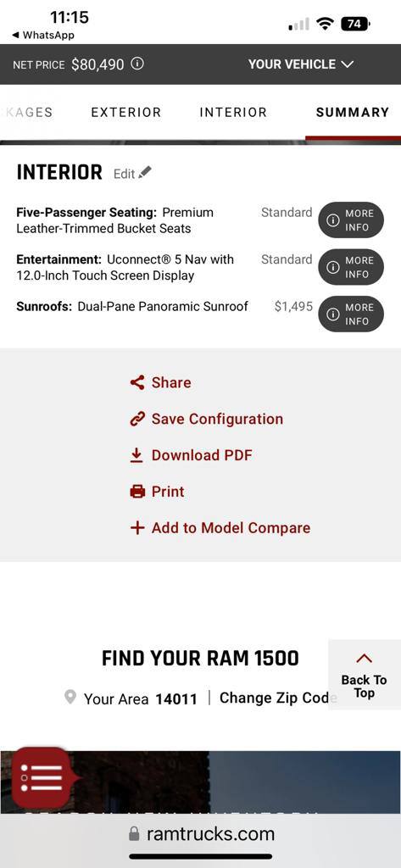
Task: Tap the Download PDF arrow icon
Action: click(136, 455)
